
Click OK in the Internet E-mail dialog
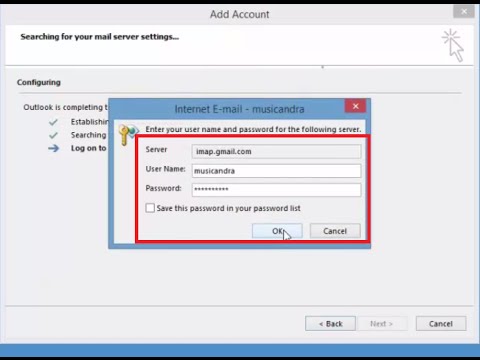(277, 231)
